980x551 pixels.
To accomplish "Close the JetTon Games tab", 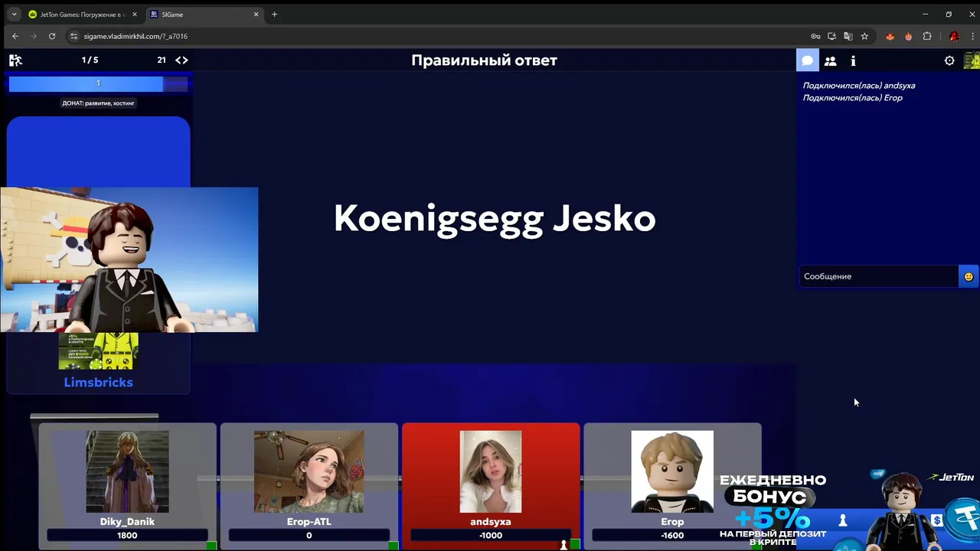I will [134, 15].
